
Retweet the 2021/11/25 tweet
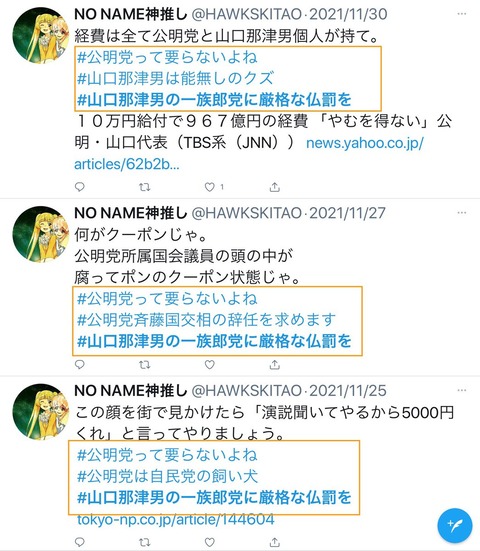[x=144, y=542]
